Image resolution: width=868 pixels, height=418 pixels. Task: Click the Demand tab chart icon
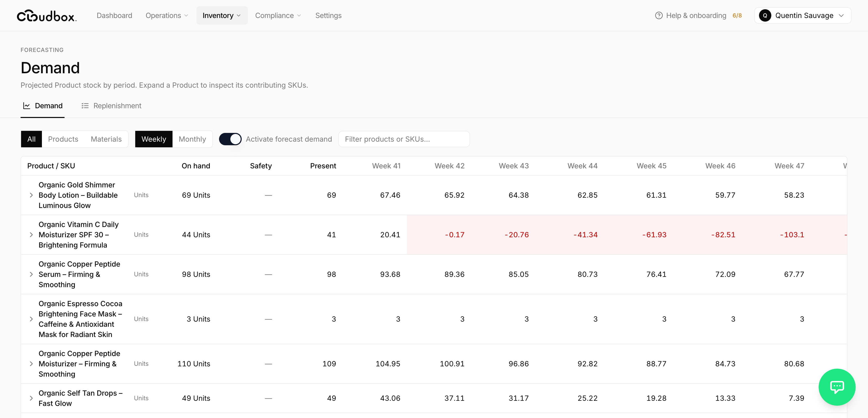[x=27, y=106]
